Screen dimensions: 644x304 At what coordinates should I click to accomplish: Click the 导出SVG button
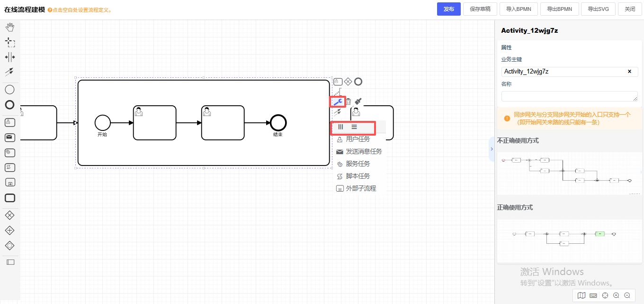(x=598, y=9)
